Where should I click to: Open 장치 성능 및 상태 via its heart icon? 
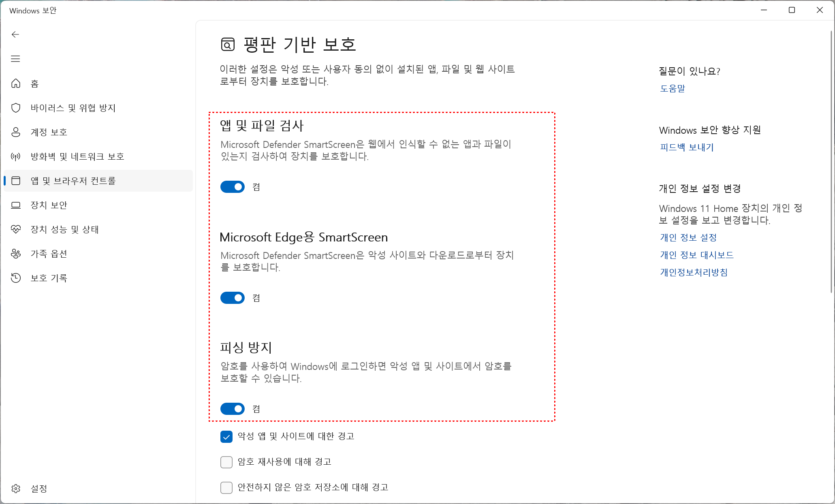pyautogui.click(x=16, y=229)
